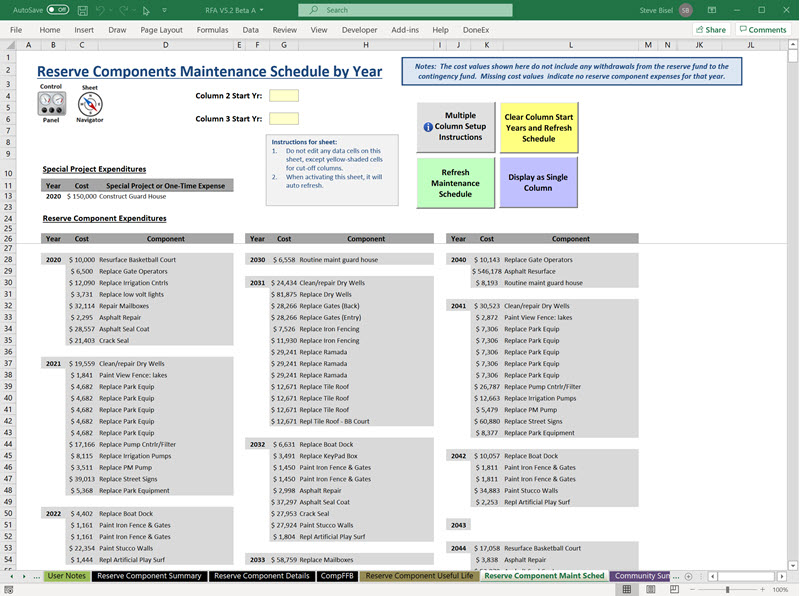Switch to Reserve Component Summary sheet tab
The width and height of the screenshot is (800, 596).
(x=149, y=576)
